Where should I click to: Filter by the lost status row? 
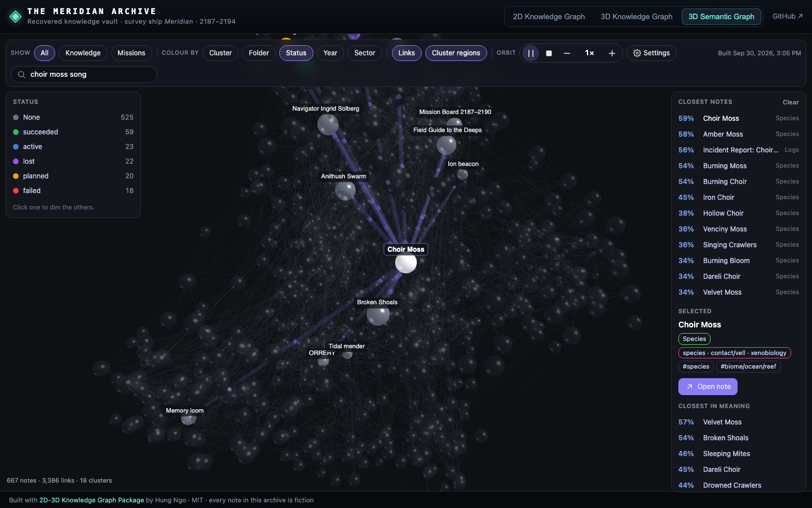pos(73,161)
